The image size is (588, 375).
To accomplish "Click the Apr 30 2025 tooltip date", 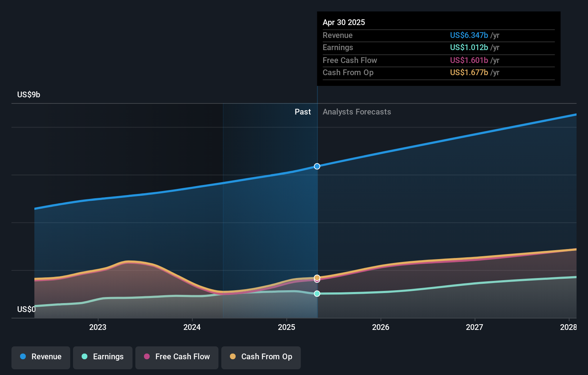I will pyautogui.click(x=344, y=22).
